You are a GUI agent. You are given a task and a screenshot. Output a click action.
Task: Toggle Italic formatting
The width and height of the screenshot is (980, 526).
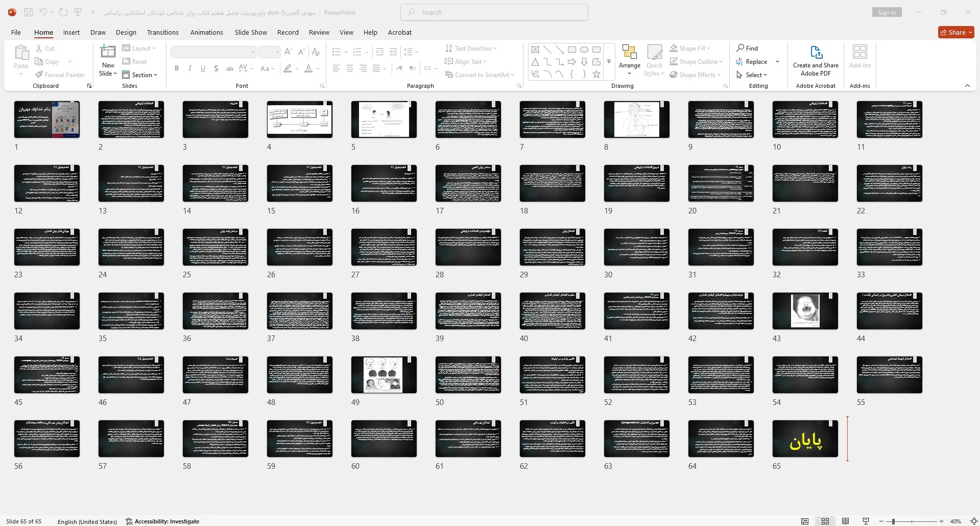pos(190,68)
